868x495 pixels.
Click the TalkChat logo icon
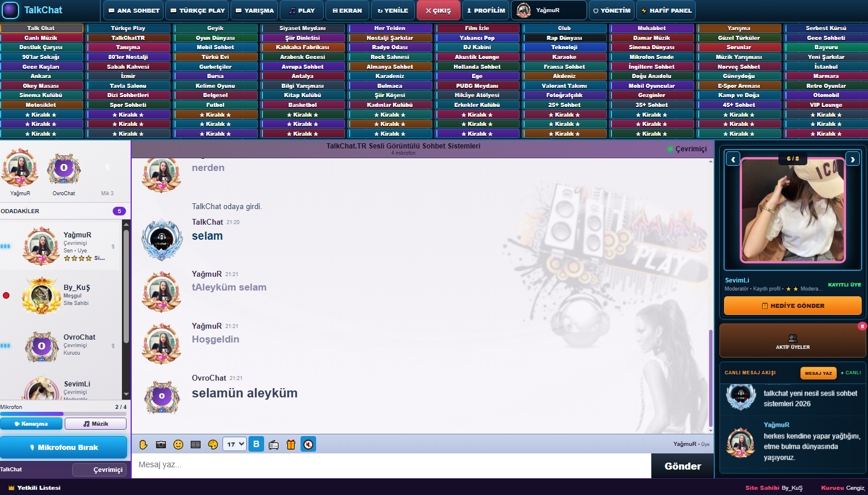11,10
